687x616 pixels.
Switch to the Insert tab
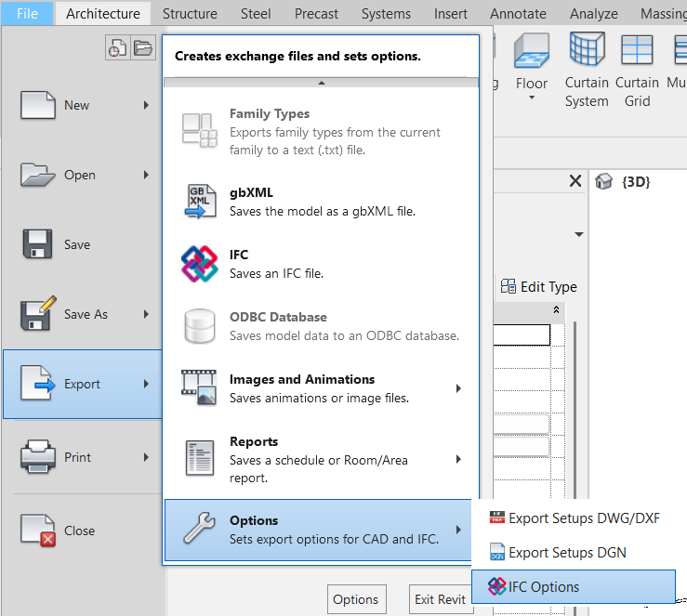click(450, 14)
